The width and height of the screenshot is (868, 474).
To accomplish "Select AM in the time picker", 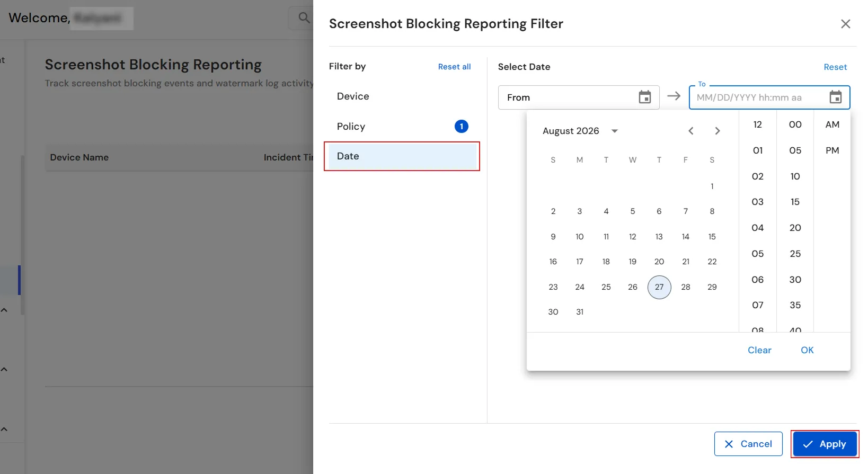I will point(832,124).
